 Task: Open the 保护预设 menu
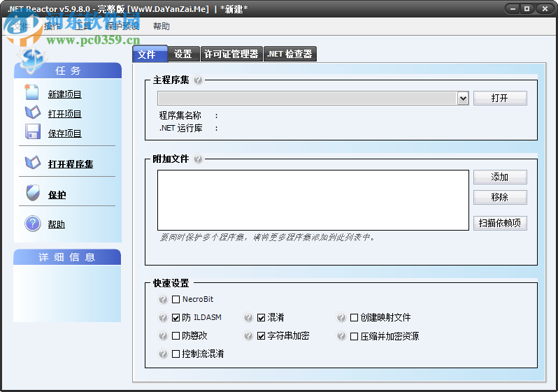[x=123, y=27]
